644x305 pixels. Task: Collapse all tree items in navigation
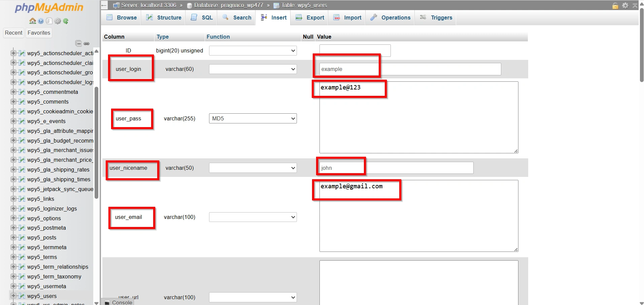tap(78, 43)
